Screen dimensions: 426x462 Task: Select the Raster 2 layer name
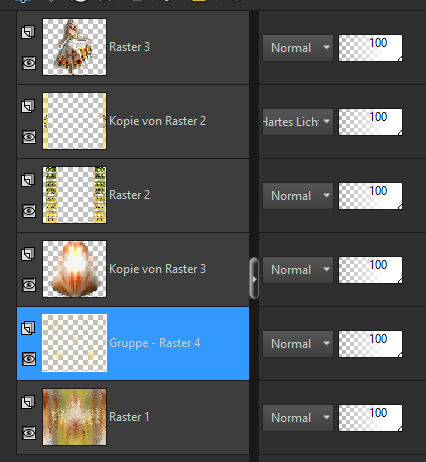click(130, 195)
